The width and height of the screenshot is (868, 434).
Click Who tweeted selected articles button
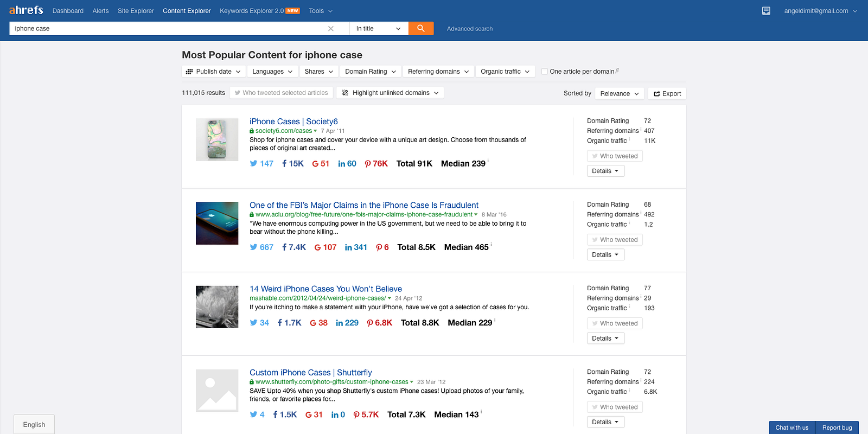281,93
